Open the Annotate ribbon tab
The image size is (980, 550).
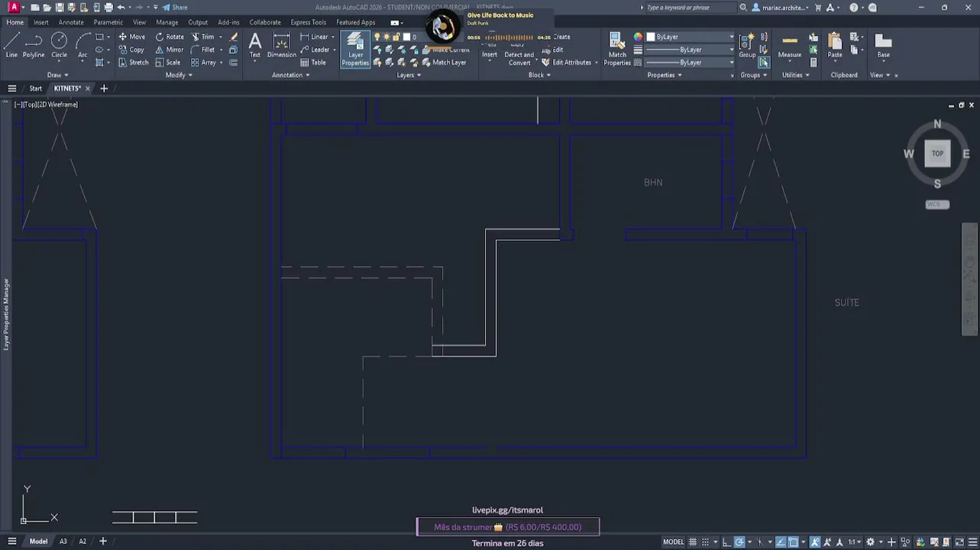tap(71, 22)
